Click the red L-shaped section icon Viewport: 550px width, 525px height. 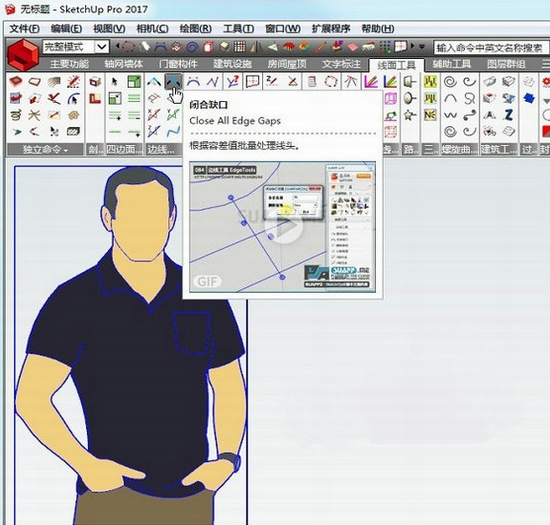point(95,99)
